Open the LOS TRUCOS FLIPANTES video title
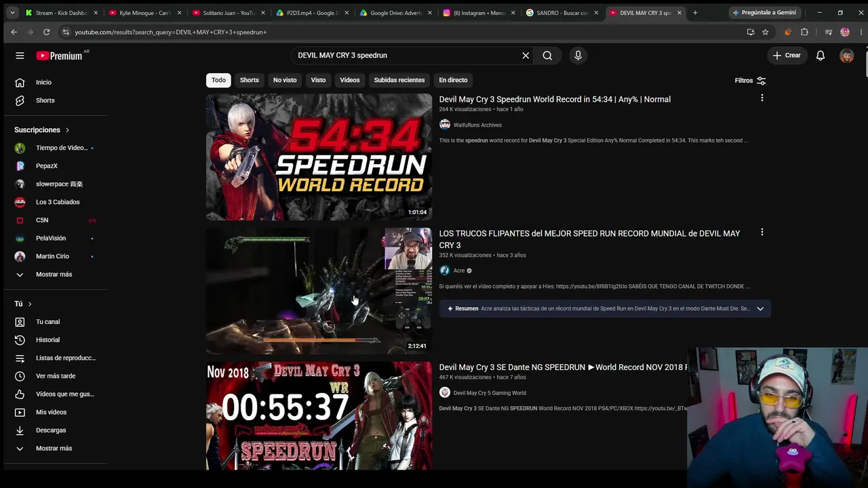This screenshot has height=488, width=868. (x=589, y=239)
